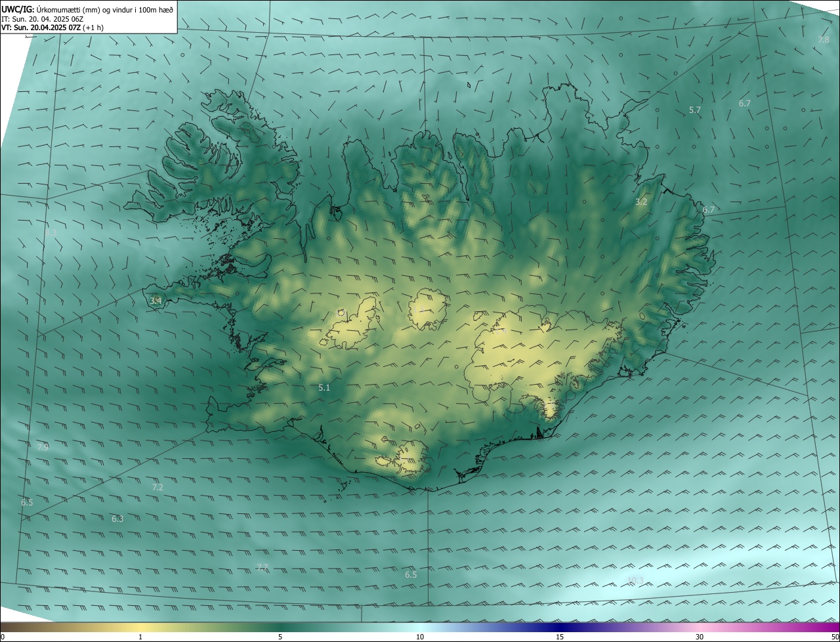
Task: Click the 5.1 value over southwest Iceland
Action: (324, 388)
